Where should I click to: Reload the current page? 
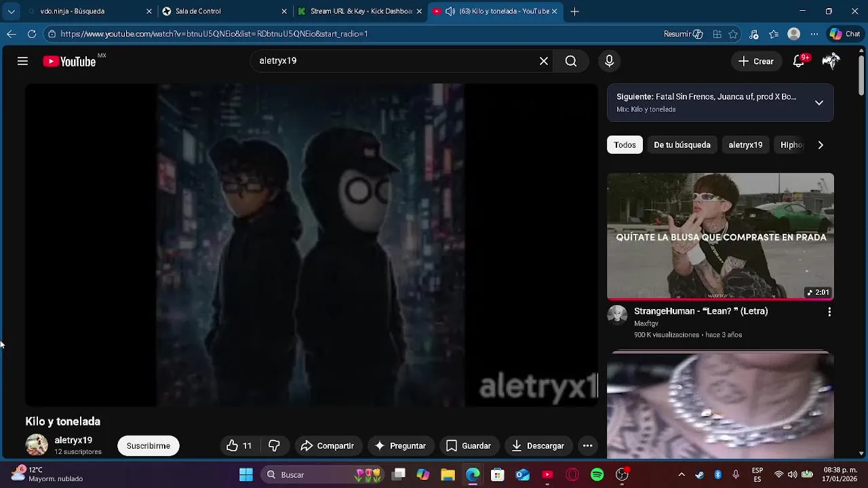[x=32, y=34]
